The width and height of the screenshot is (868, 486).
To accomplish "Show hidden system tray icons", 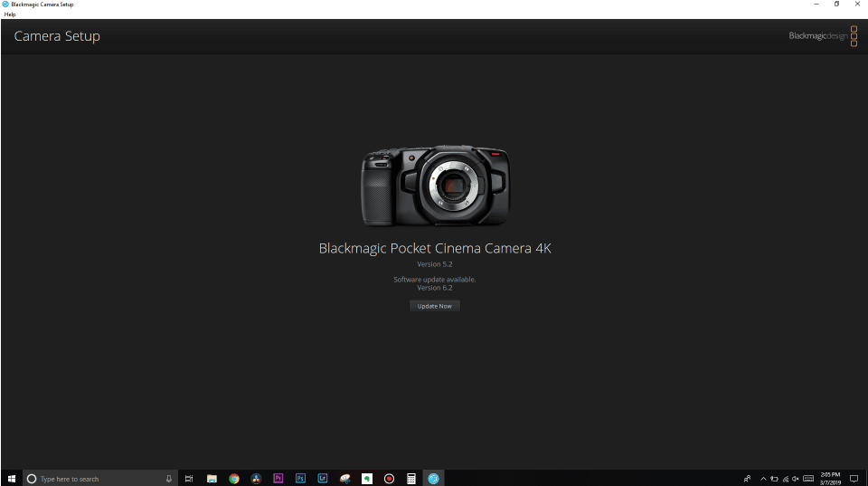I will click(763, 479).
